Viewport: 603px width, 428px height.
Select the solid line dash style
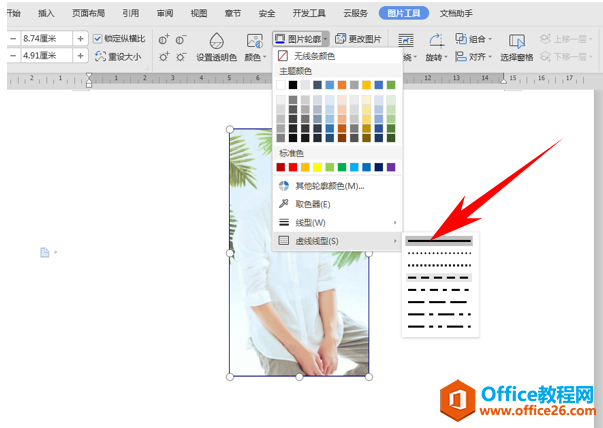point(439,241)
